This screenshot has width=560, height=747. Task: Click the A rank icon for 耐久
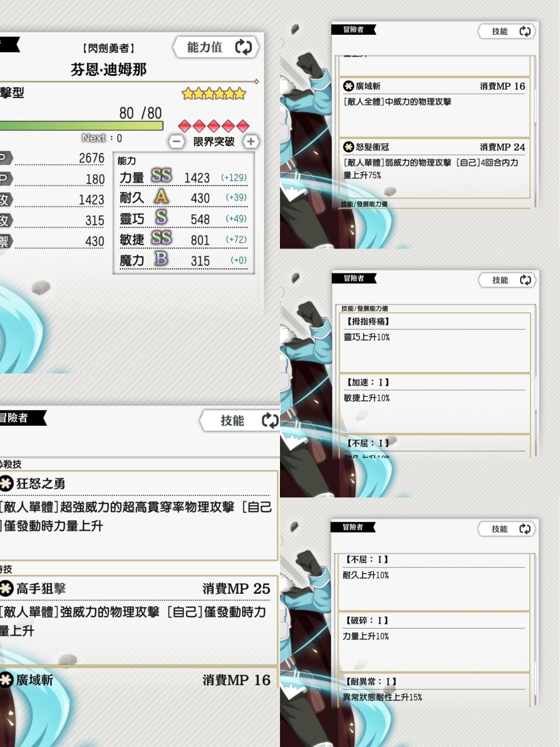(161, 197)
